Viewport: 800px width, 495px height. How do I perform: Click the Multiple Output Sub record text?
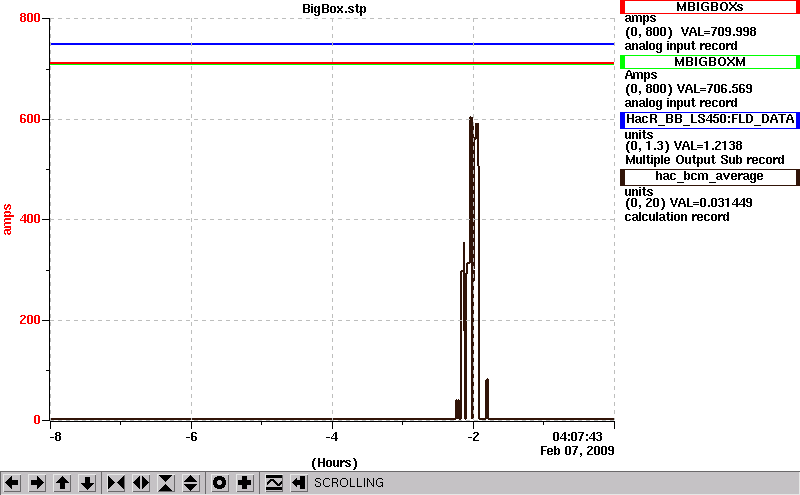705,160
